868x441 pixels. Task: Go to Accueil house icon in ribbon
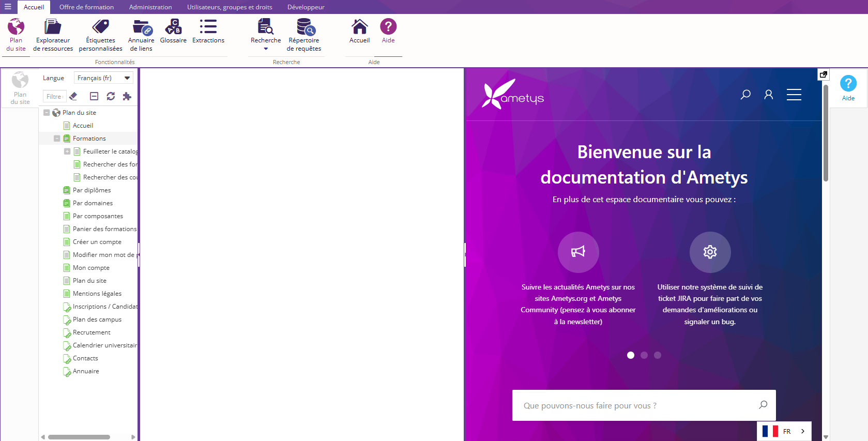click(359, 31)
